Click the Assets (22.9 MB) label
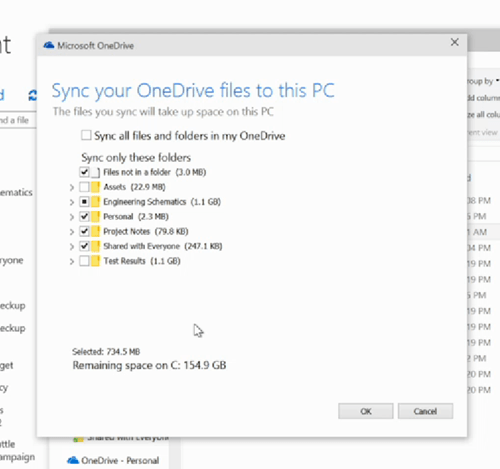This screenshot has width=500, height=469. pyautogui.click(x=134, y=187)
